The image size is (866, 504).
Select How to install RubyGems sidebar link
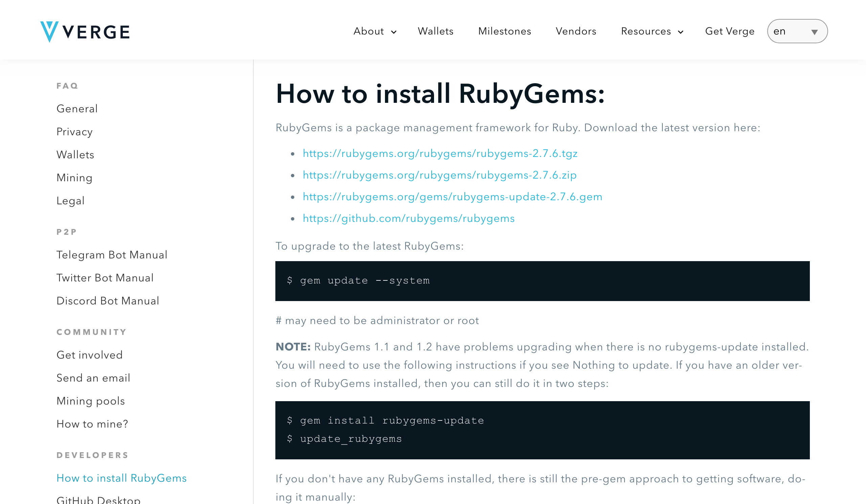coord(121,478)
